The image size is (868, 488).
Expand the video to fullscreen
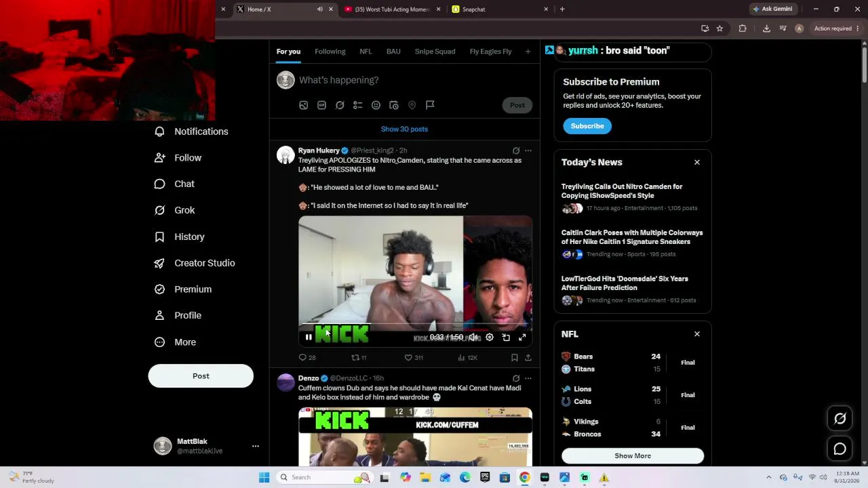tap(522, 337)
